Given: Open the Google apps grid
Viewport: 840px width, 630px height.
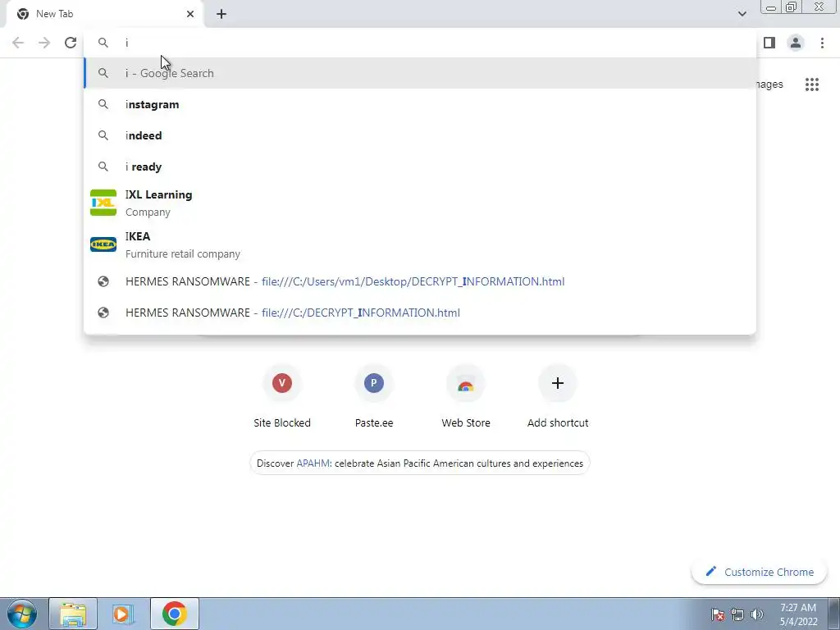Looking at the screenshot, I should coord(812,84).
